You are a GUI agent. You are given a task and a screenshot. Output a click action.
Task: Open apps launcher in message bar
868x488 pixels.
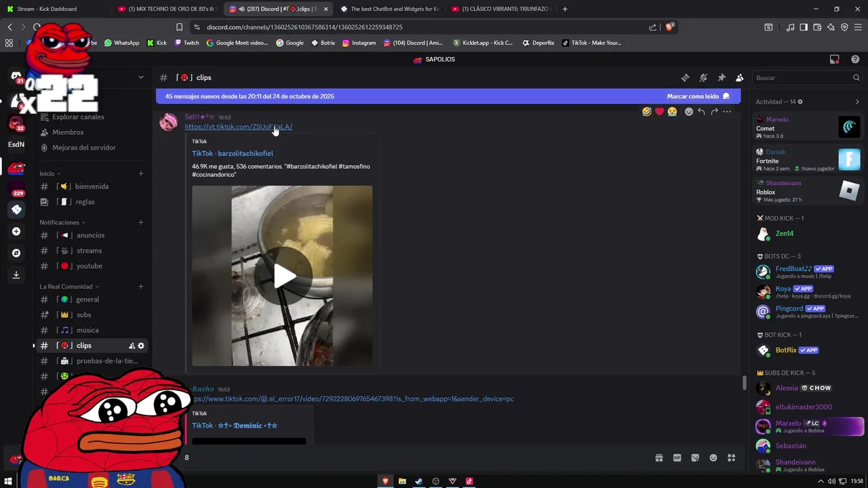[731, 457]
